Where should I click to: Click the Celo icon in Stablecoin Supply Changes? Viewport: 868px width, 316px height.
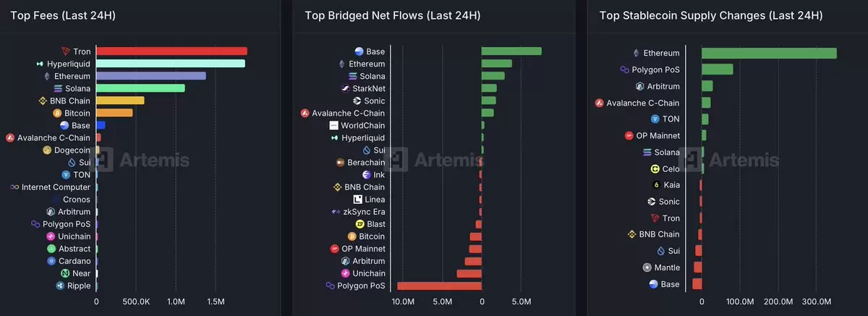point(655,168)
